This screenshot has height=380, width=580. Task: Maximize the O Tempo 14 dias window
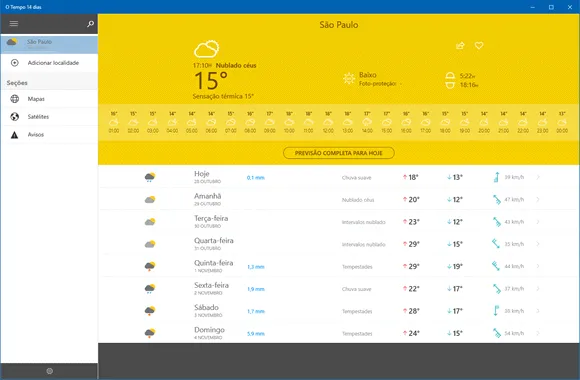(551, 7)
